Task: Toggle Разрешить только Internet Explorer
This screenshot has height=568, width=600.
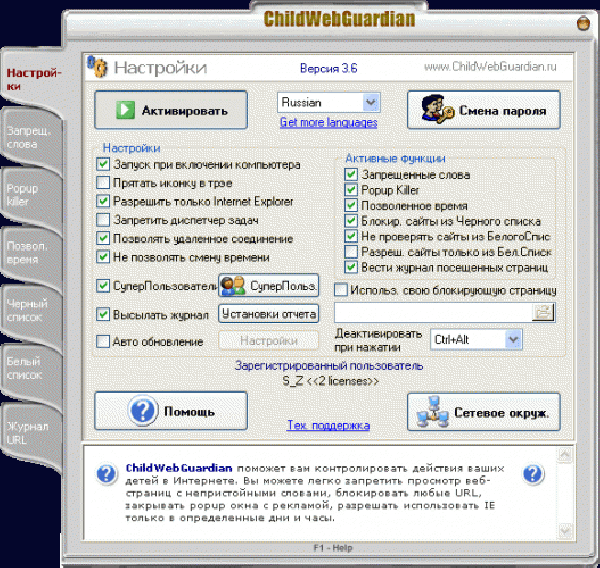Action: click(x=103, y=201)
